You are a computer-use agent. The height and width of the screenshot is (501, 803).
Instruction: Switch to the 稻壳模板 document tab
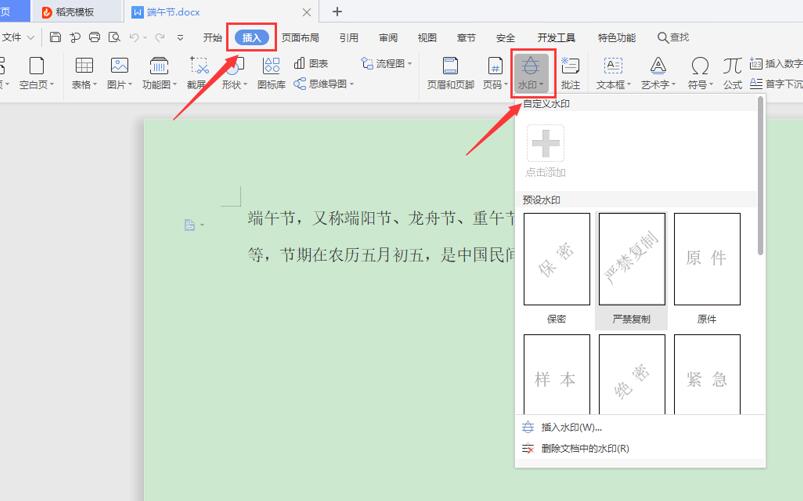point(75,12)
